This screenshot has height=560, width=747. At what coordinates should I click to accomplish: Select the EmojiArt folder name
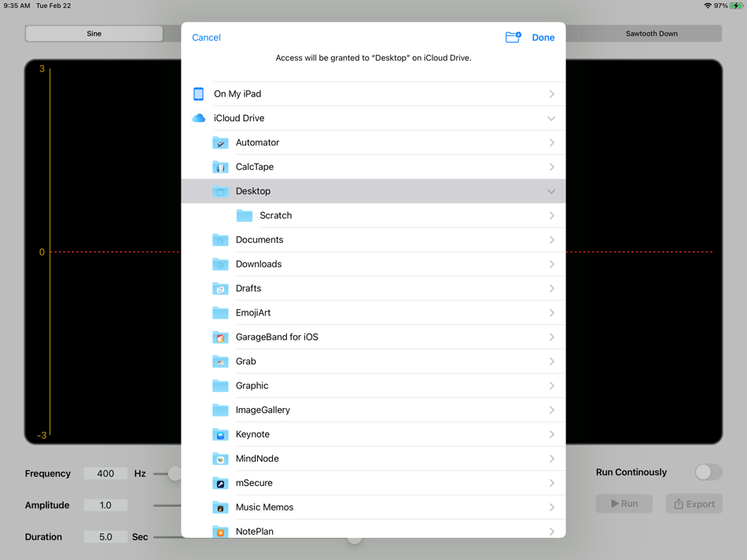(x=253, y=313)
